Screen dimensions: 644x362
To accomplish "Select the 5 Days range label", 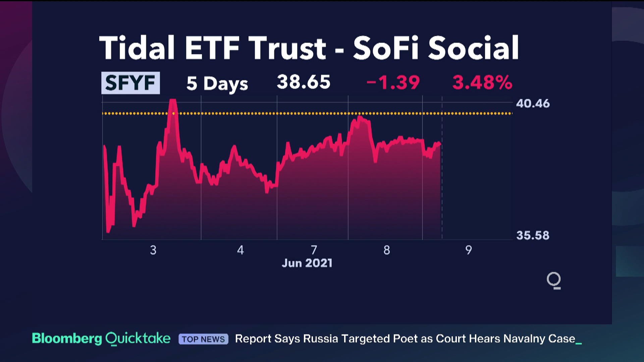I will (217, 83).
